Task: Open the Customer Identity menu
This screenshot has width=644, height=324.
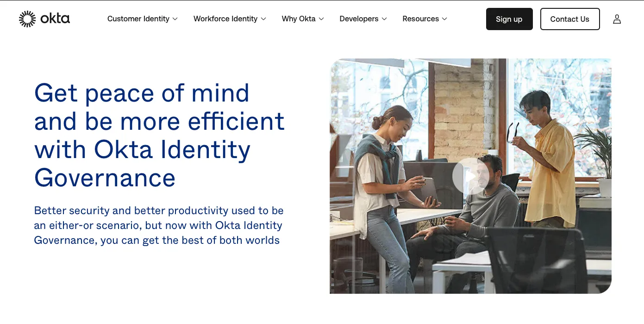Action: tap(142, 19)
